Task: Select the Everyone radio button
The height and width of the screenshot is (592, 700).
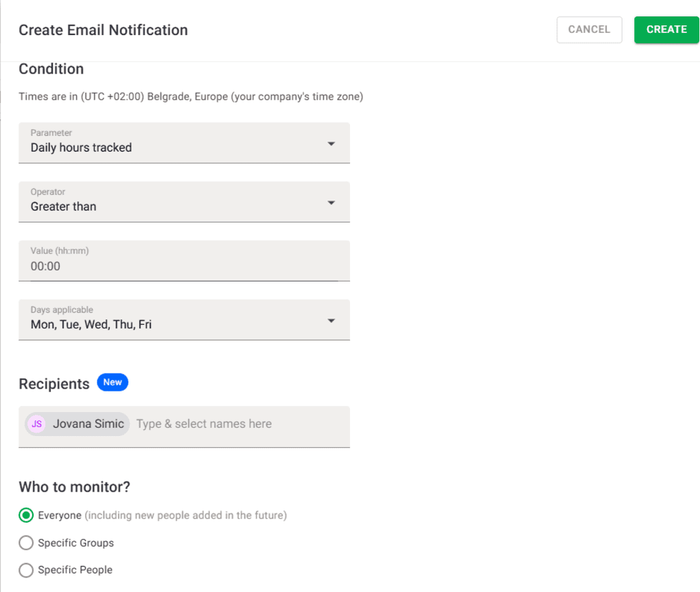Action: (x=25, y=515)
